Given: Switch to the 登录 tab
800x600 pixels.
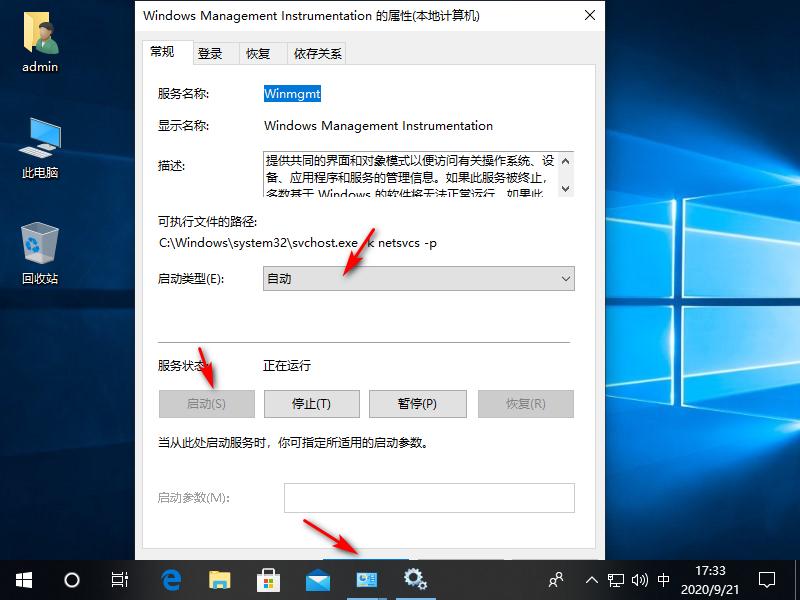Looking at the screenshot, I should [x=212, y=53].
